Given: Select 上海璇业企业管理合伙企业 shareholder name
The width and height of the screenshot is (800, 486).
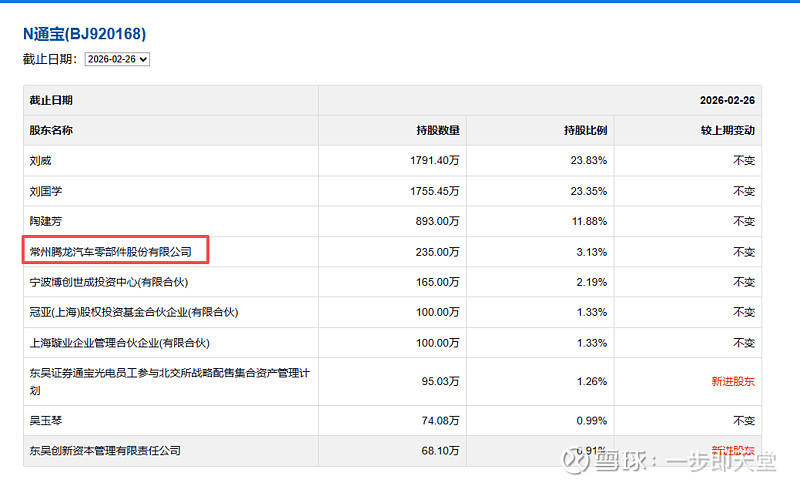Looking at the screenshot, I should [x=119, y=343].
